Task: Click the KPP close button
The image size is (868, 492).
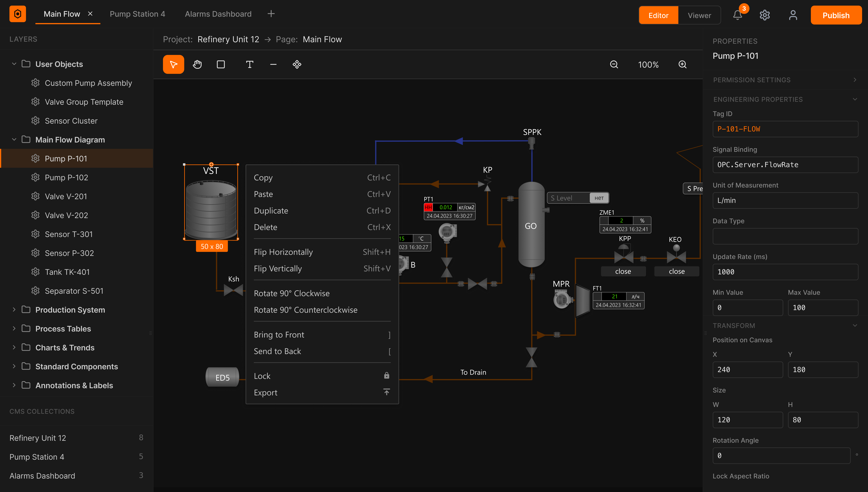Action: 623,271
